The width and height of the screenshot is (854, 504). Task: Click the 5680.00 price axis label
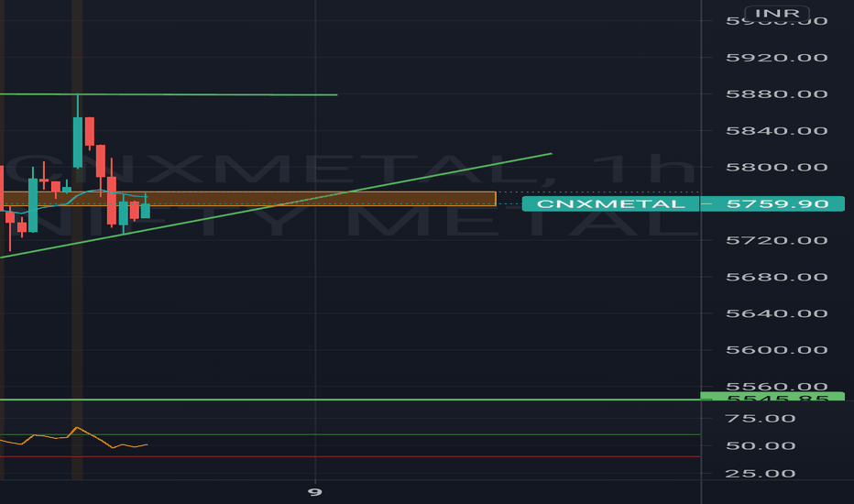pos(777,277)
